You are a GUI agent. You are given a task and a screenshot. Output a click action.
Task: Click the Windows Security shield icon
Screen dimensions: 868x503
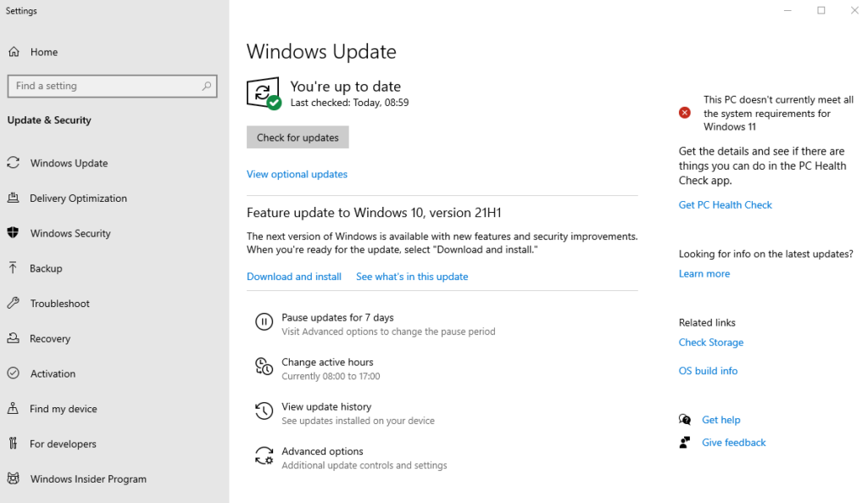tap(14, 232)
